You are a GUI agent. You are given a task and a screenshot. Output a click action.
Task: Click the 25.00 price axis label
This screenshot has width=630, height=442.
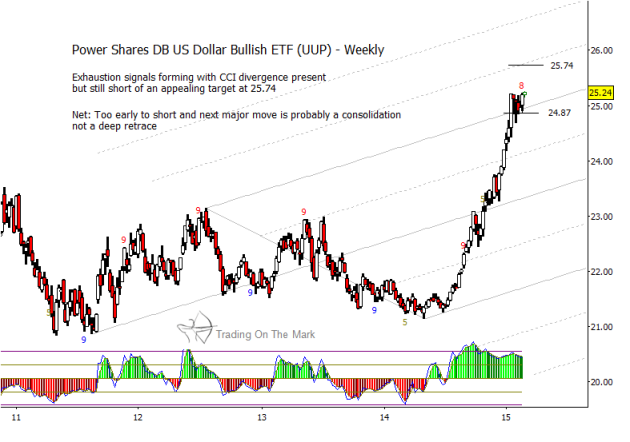coord(601,106)
